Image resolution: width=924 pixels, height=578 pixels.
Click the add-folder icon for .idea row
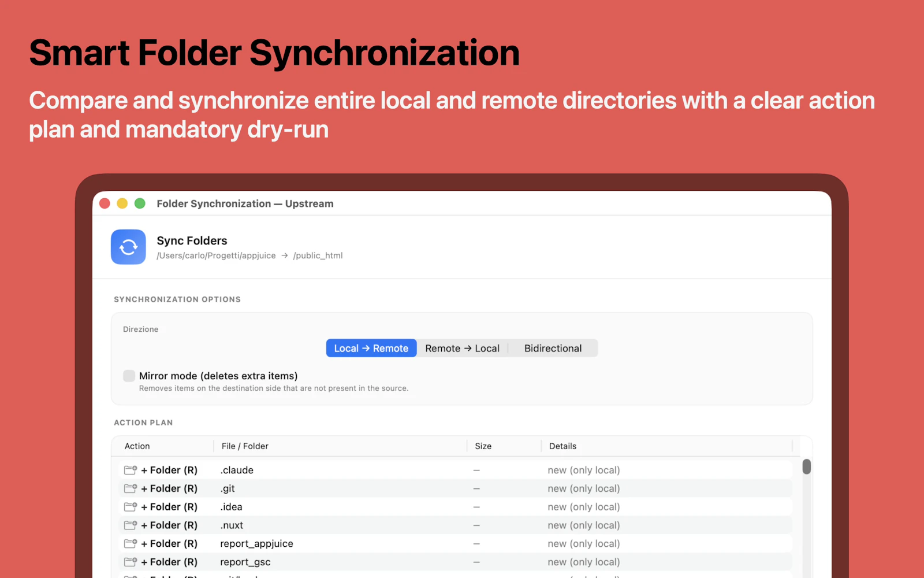coord(131,507)
